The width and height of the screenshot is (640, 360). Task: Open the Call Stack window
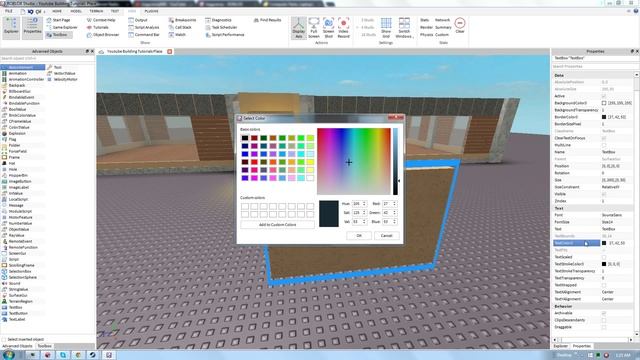[180, 27]
